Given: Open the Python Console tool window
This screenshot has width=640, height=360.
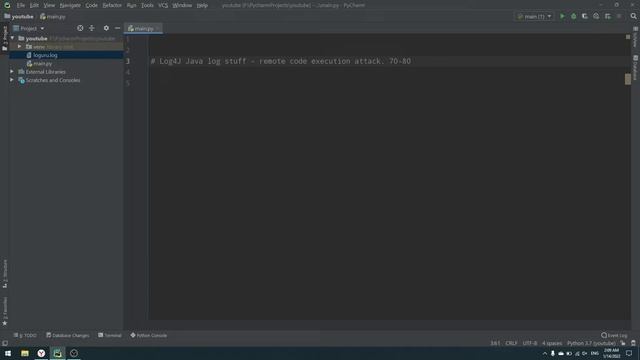Looking at the screenshot, I should point(149,335).
